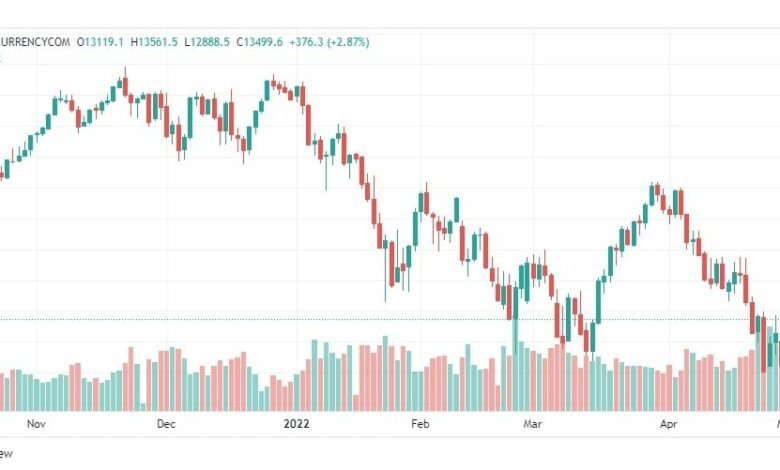Screen dimensions: 780x470
Task: Click the Mar label on the time axis
Action: [532, 424]
